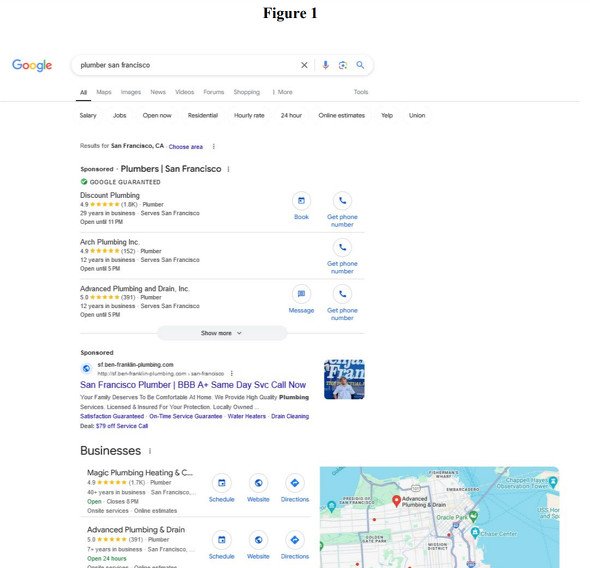
Task: Apply the Jobs filter chip
Action: [120, 115]
